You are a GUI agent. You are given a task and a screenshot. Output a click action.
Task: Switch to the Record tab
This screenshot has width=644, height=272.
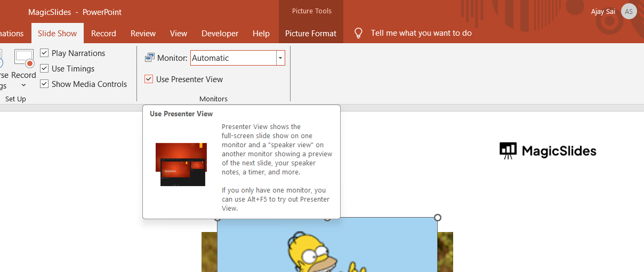(x=103, y=33)
